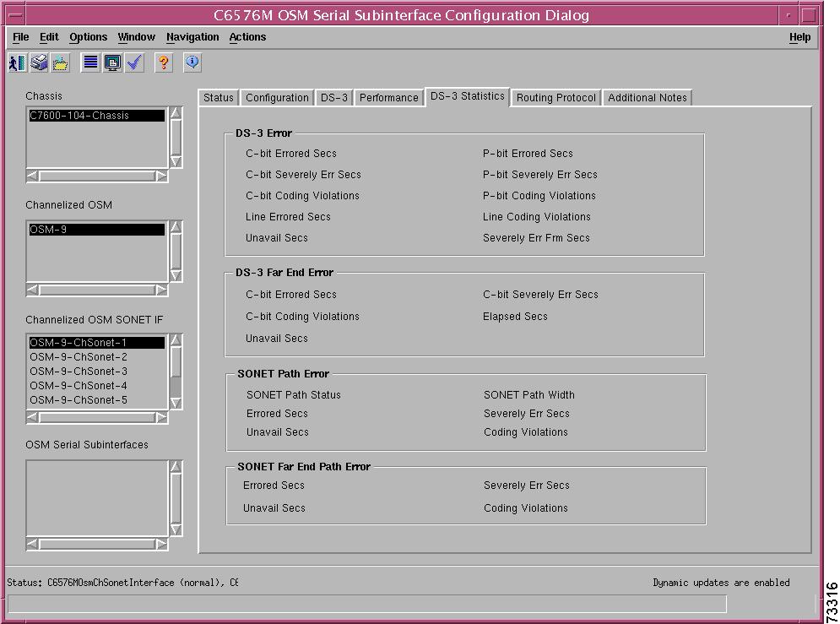The width and height of the screenshot is (840, 624).
Task: Click the SONET IF list scroll down arrow
Action: [x=176, y=404]
